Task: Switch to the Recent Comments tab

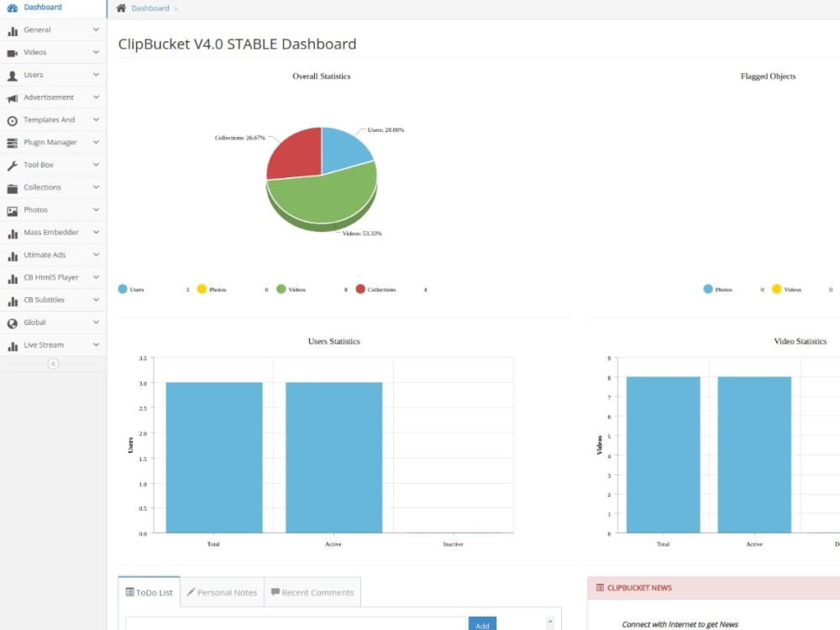Action: tap(312, 592)
